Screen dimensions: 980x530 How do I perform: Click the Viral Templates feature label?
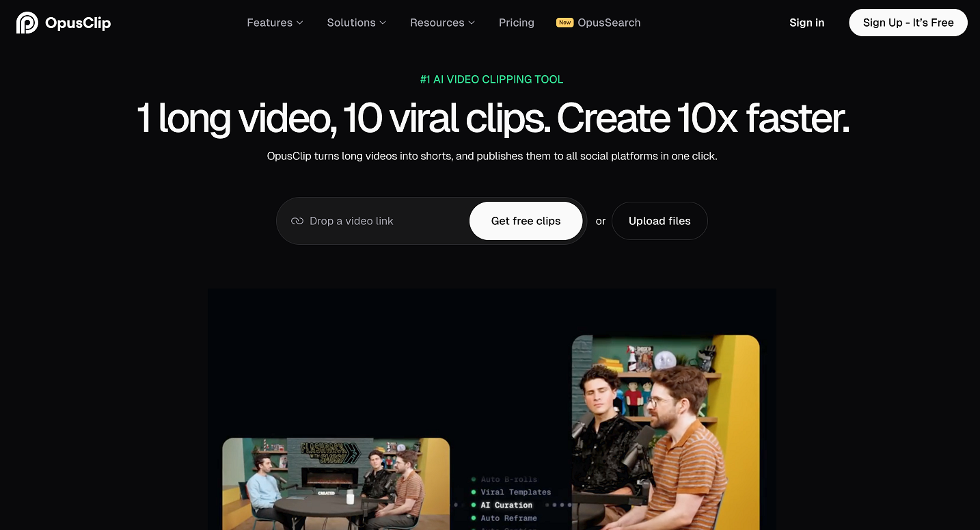tap(516, 492)
